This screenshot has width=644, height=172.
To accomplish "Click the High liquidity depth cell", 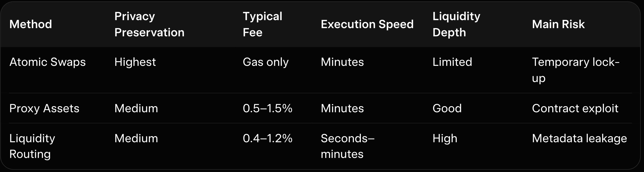I will (x=445, y=138).
